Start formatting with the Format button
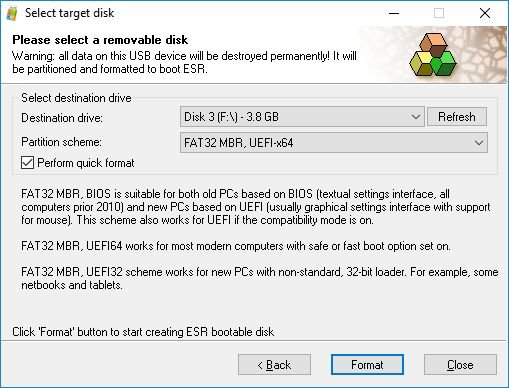 [x=367, y=365]
